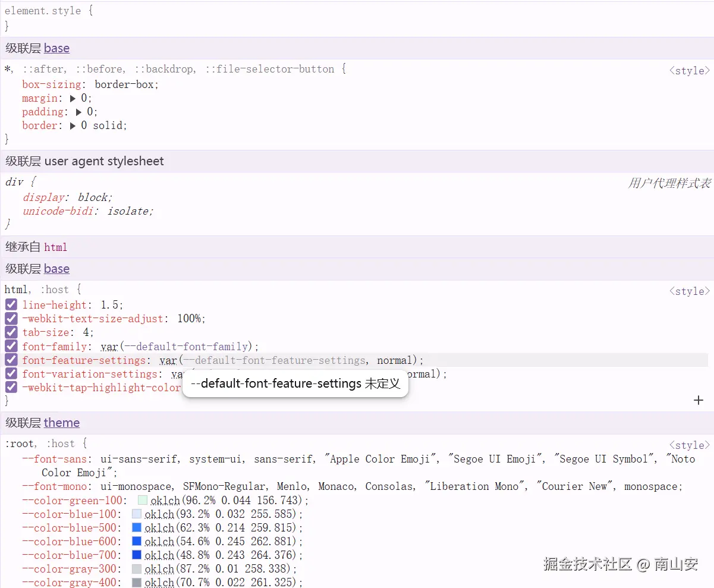Open color picker for --color-gray-300 swatch
This screenshot has height=588, width=714.
137,569
